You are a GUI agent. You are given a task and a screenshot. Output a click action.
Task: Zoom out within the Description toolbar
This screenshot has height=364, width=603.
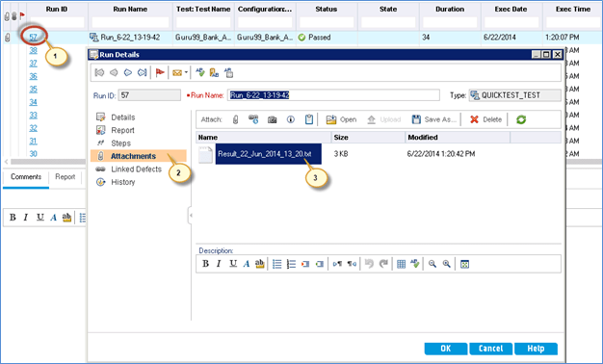point(433,264)
